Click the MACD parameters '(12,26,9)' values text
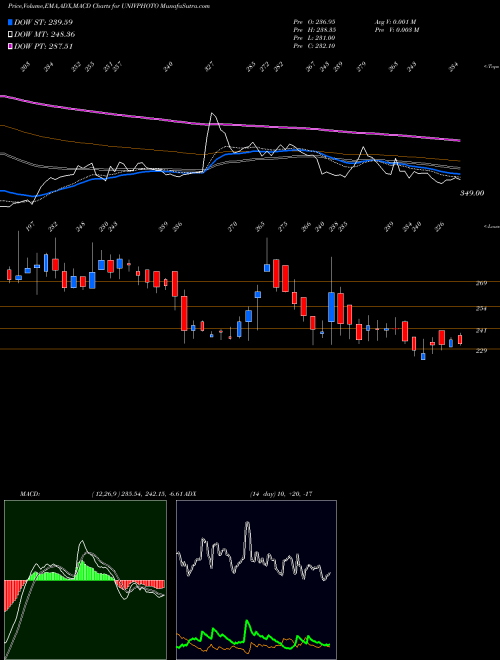This screenshot has width=500, height=660. pos(139,494)
